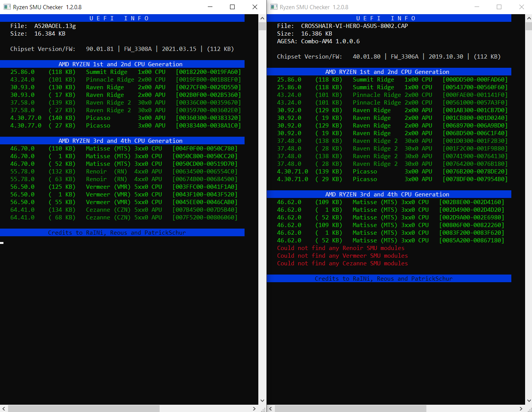Screen dimensions: 532x412
Task: Open the right Ryzen SMU Checker window icon menu
Action: click(x=274, y=7)
